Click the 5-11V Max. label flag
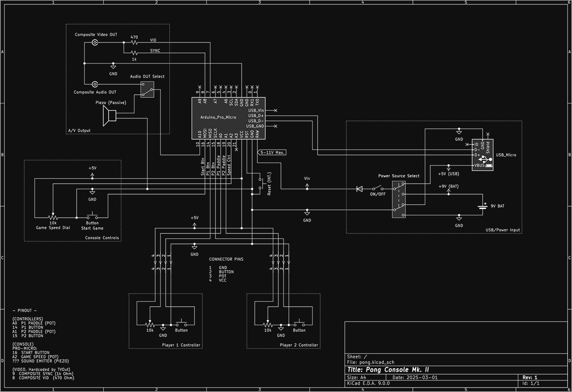The height and width of the screenshot is (392, 572). [x=271, y=152]
